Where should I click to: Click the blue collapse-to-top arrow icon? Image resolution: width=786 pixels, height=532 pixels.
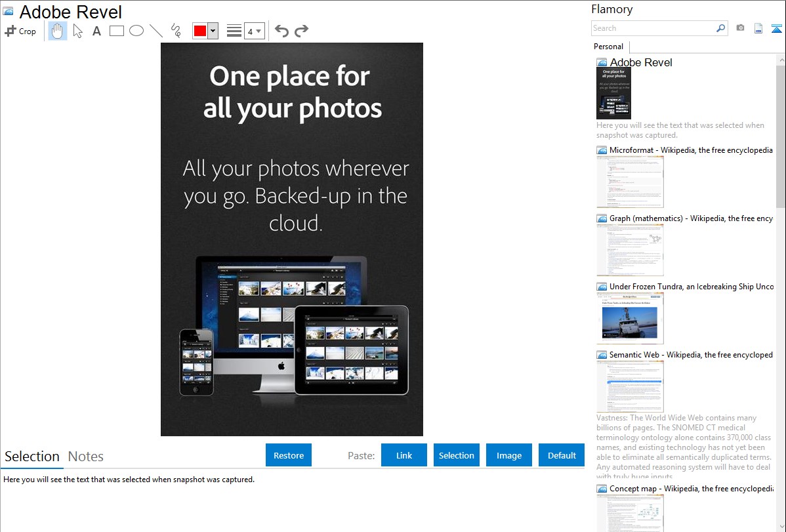click(x=776, y=28)
